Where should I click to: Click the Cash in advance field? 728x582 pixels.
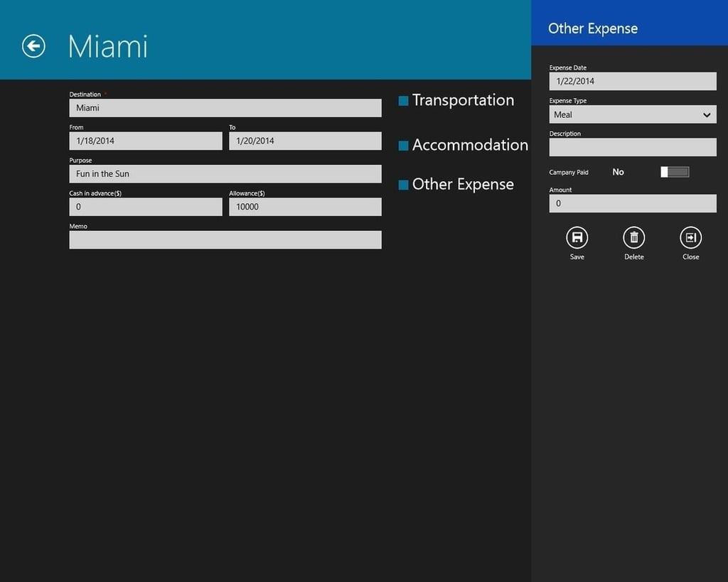[145, 207]
